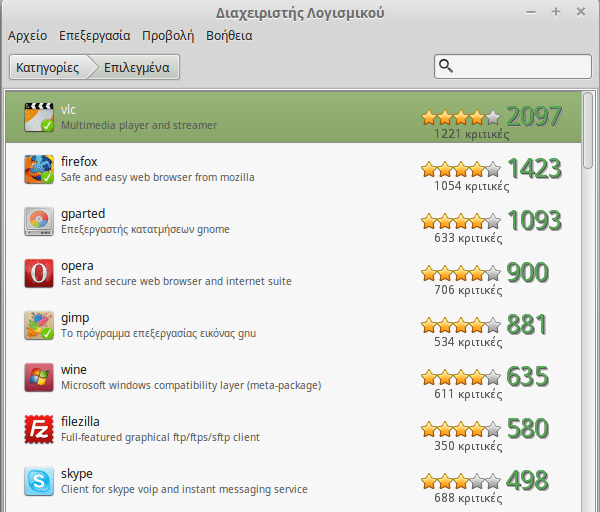600x512 pixels.
Task: Click the star rating for wine
Action: click(461, 377)
